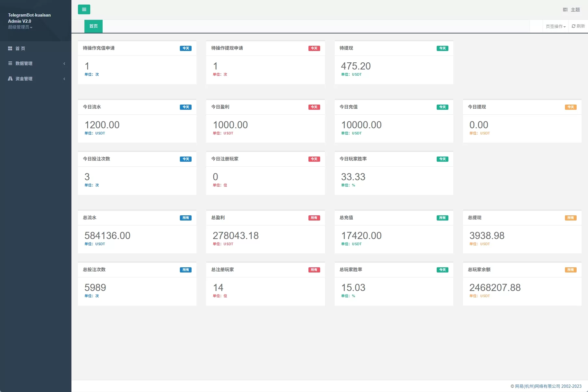Open the 页签操作 dropdown menu
This screenshot has width=588, height=392.
point(556,27)
